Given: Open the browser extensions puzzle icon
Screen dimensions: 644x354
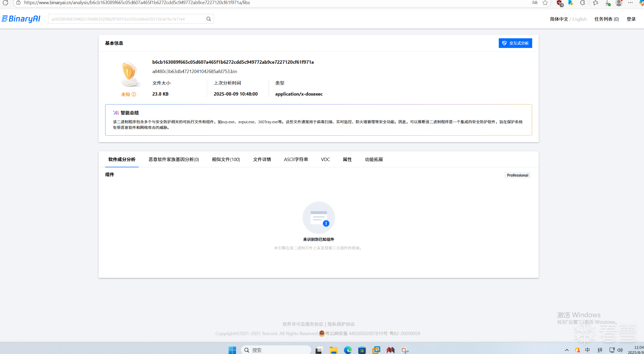Looking at the screenshot, I should pyautogui.click(x=583, y=3).
